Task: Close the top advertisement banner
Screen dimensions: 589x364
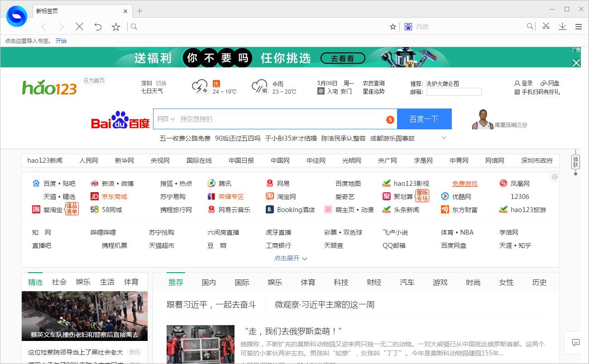Action: 576,63
